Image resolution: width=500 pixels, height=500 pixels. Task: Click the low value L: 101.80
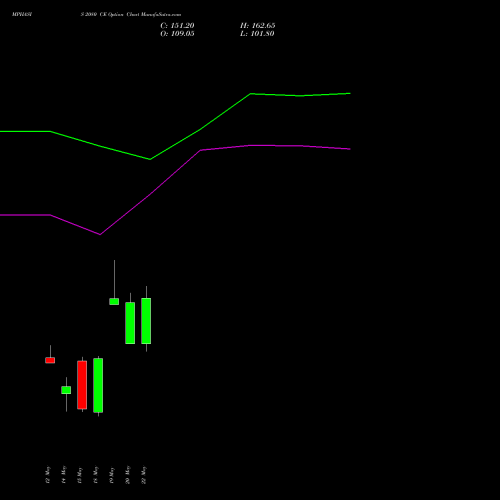tap(257, 34)
